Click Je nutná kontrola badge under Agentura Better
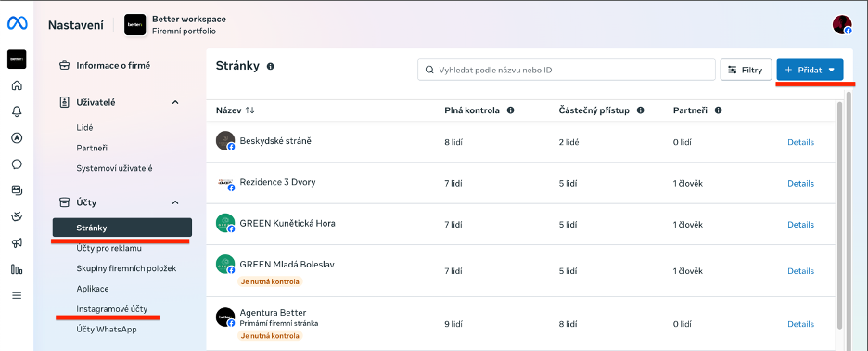The image size is (868, 351). (270, 335)
